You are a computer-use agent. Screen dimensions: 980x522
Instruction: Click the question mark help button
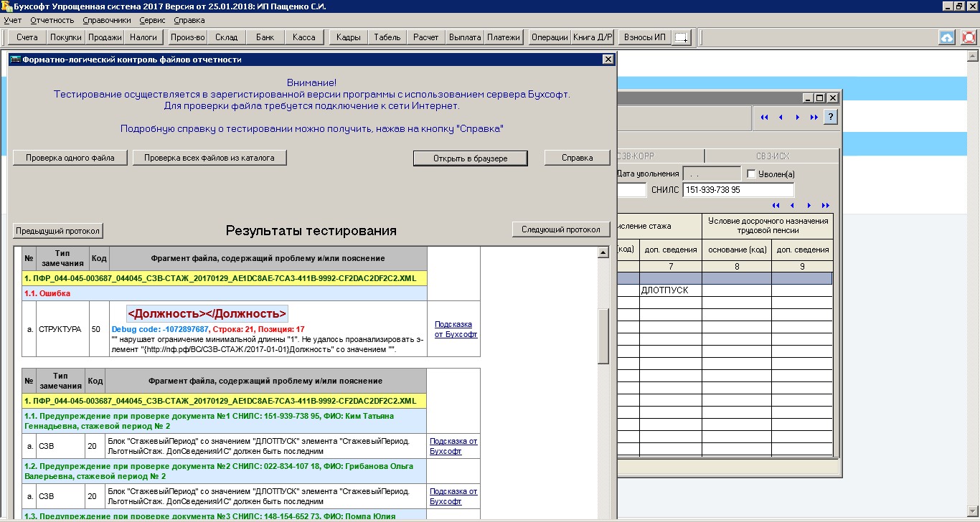point(830,117)
